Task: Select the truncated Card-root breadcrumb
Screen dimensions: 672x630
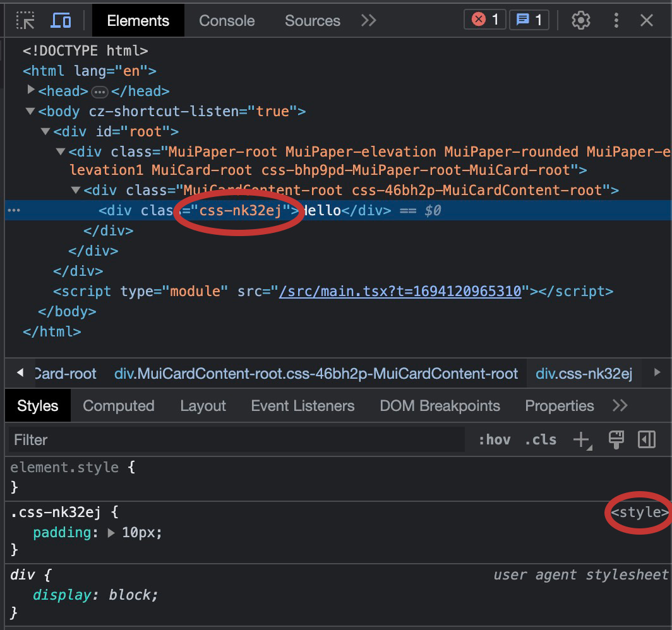Action: (x=65, y=374)
